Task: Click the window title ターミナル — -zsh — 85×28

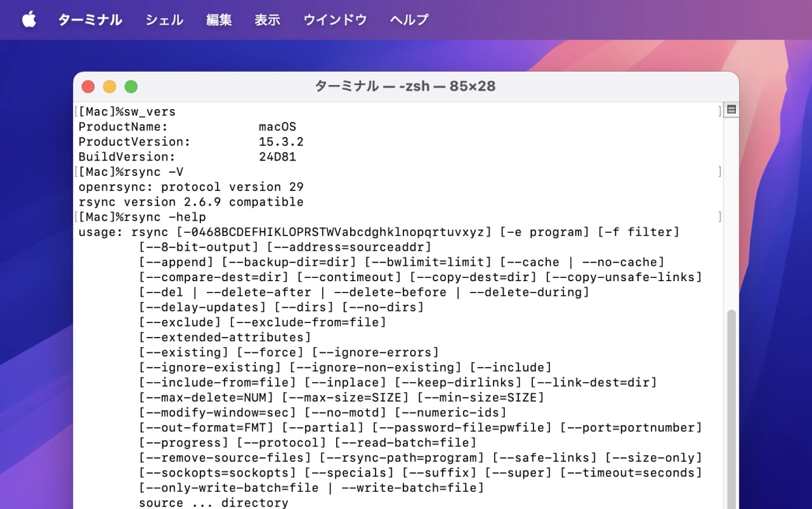Action: click(405, 86)
